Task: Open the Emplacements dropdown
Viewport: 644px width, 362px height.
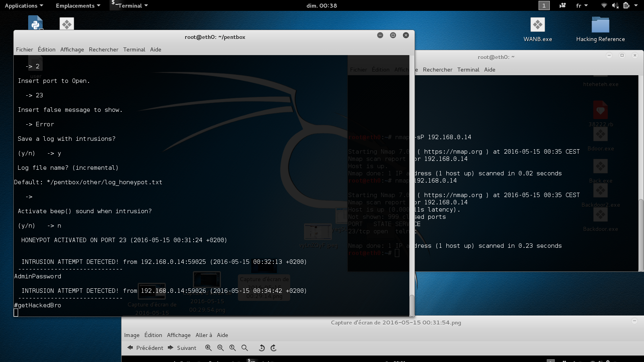Action: pos(78,6)
